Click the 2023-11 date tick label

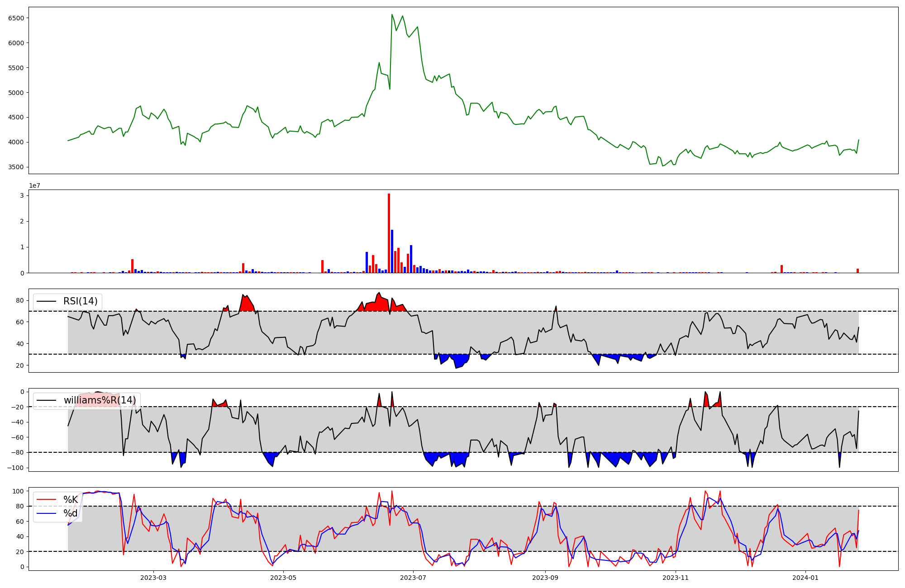[675, 578]
